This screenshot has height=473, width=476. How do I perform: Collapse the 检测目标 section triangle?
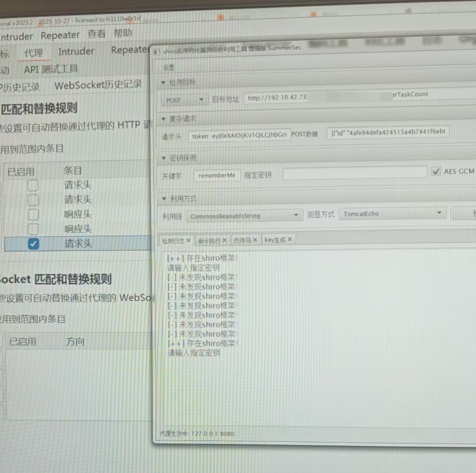(163, 83)
